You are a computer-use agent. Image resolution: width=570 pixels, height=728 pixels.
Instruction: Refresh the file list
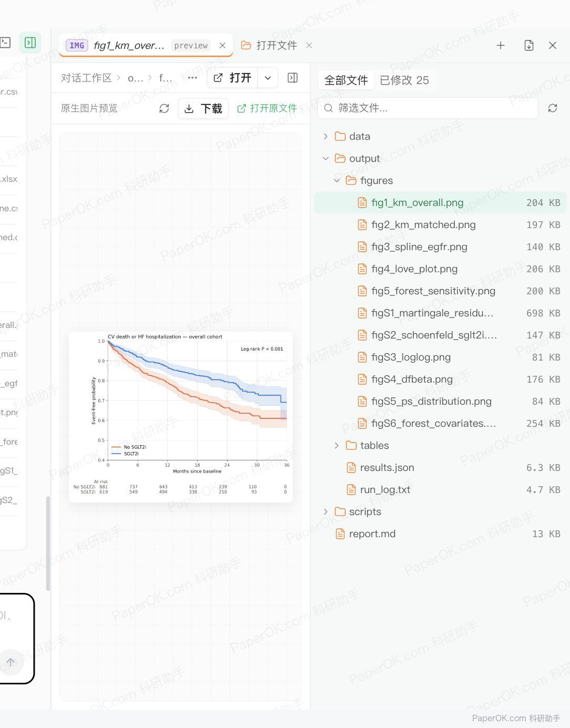click(x=553, y=108)
